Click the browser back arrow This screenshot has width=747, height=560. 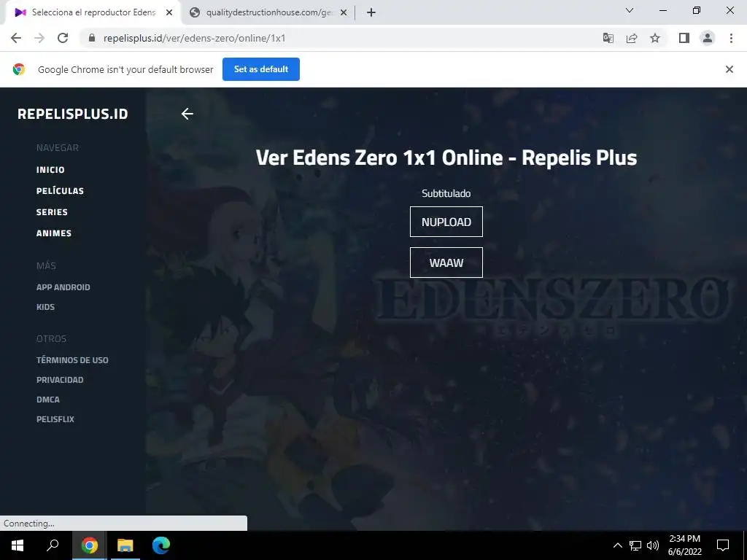pos(16,38)
